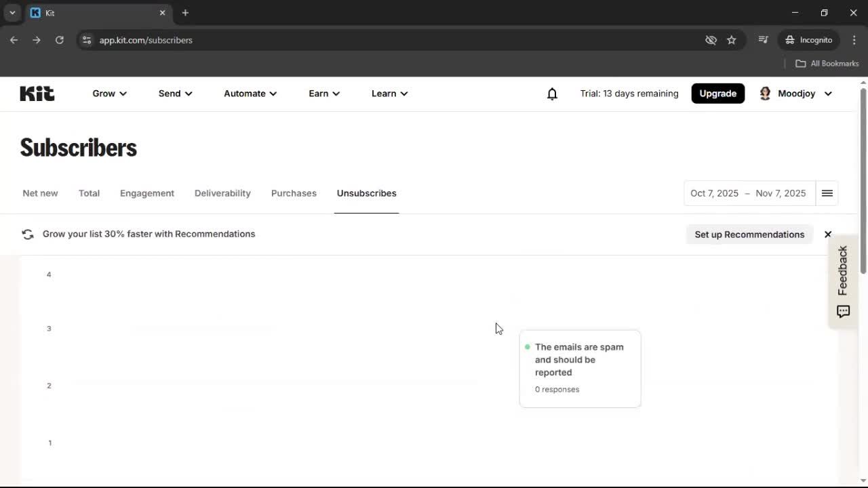Image resolution: width=868 pixels, height=488 pixels.
Task: Expand the Moodjoy account dropdown chevron
Action: pos(828,94)
